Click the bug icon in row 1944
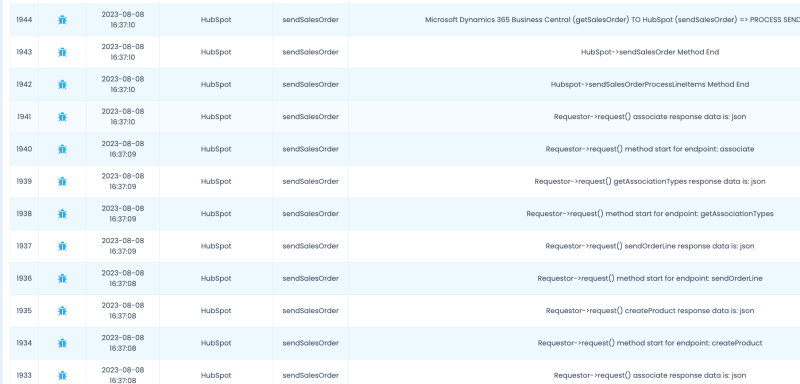 click(62, 20)
